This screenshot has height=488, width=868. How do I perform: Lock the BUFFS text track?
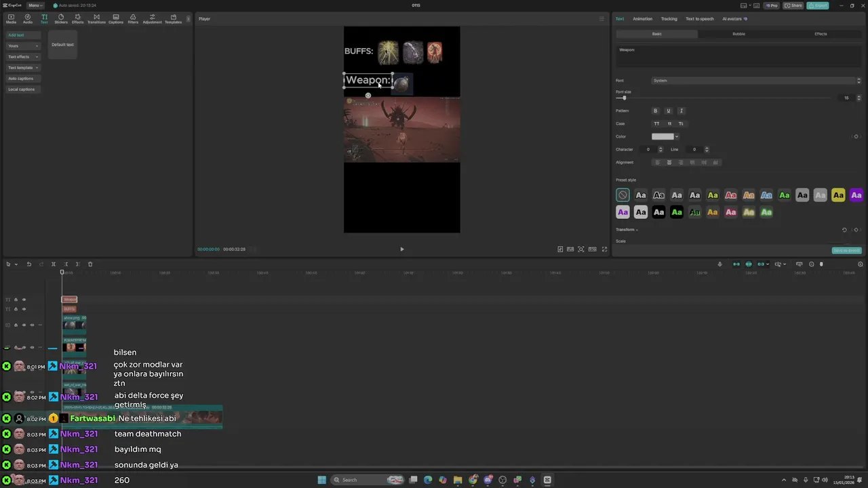[16, 309]
